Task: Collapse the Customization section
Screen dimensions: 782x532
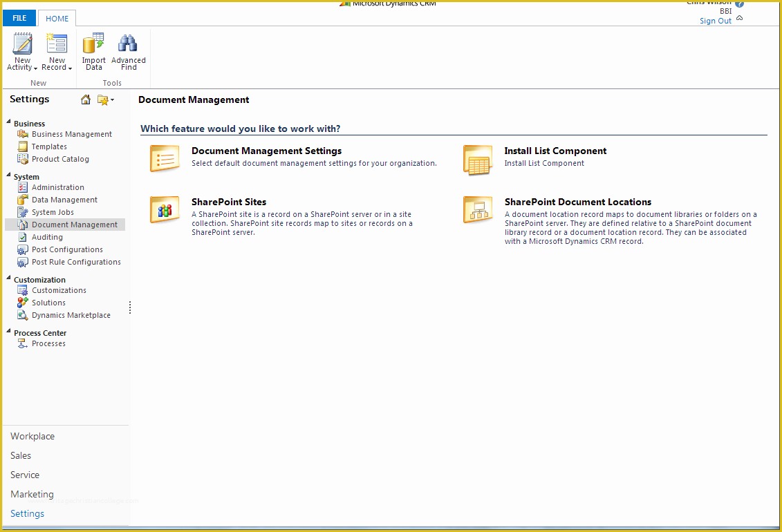Action: 8,278
